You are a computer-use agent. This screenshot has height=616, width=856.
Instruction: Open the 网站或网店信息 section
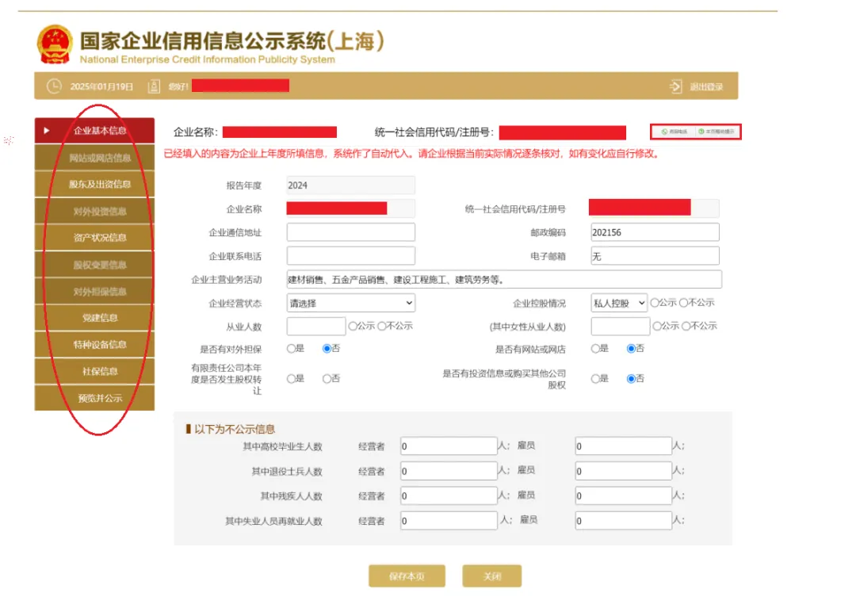94,158
